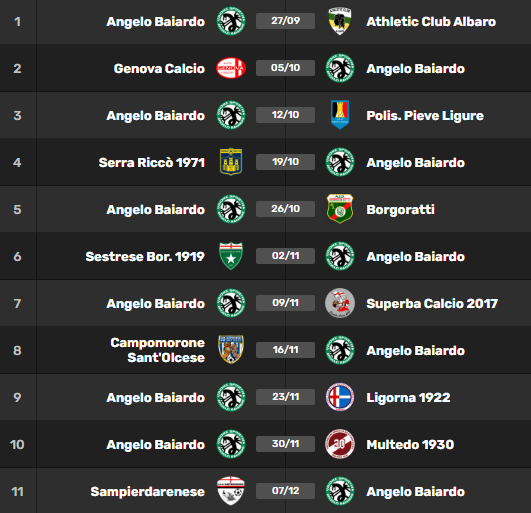
Task: Click the Multedo 1930 maroon badge
Action: [340, 444]
